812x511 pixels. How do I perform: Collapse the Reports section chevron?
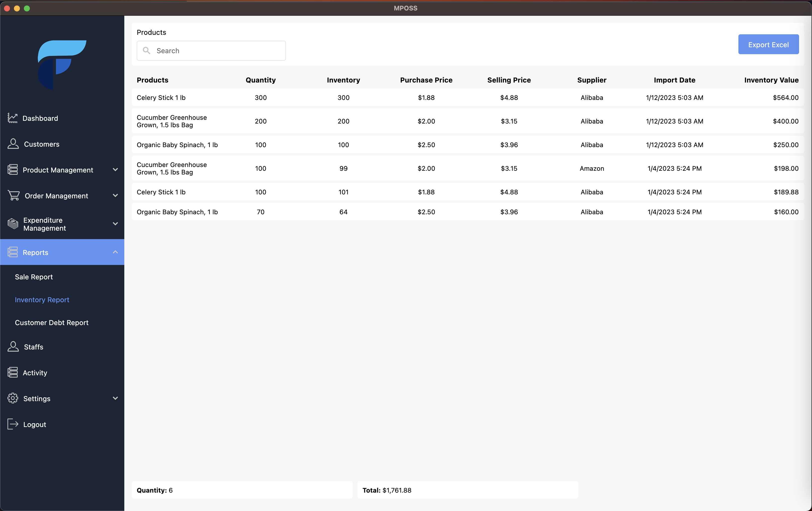point(115,252)
